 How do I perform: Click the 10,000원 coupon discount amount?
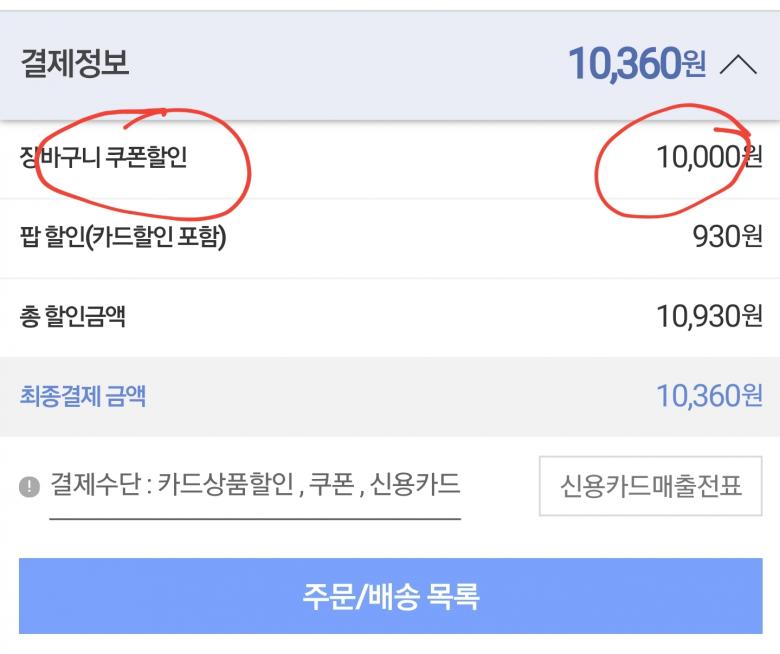tap(709, 157)
